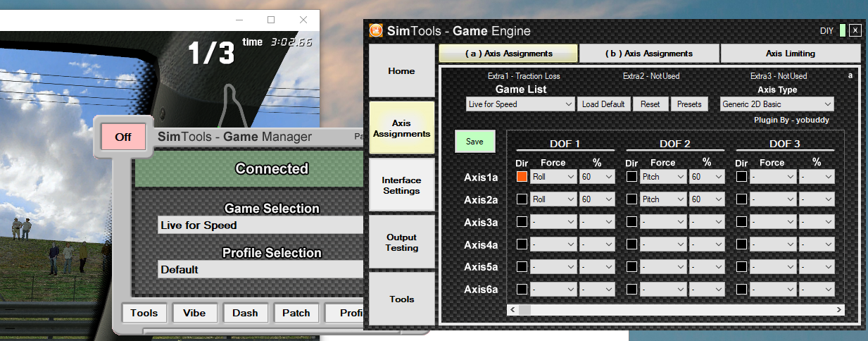This screenshot has height=341, width=868.
Task: Toggle Axis4a DOF 2 direction checkbox
Action: (631, 244)
